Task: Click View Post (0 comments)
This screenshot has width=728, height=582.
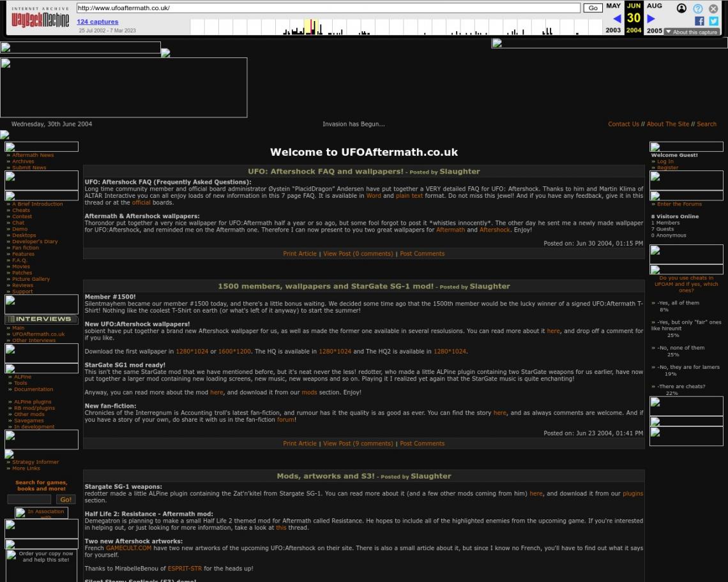Action: 358,253
